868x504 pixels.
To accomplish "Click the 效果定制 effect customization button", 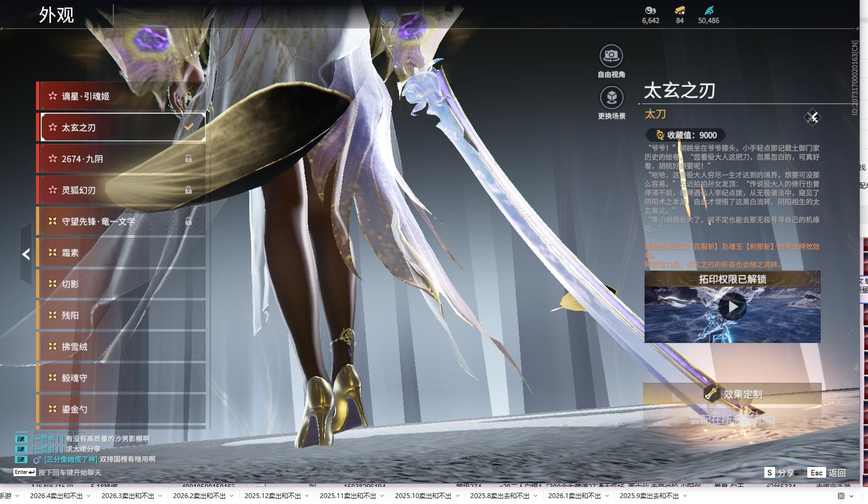I will 732,394.
